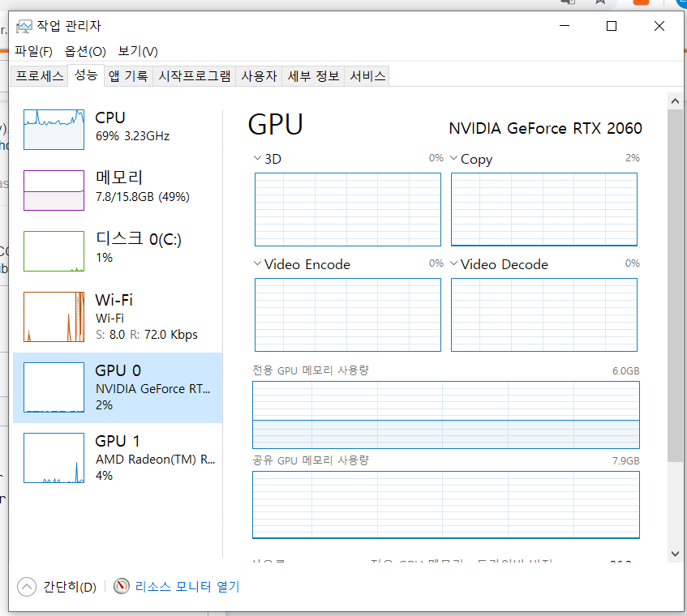Click the GPU 0 label in the sidebar
The image size is (687, 616).
pyautogui.click(x=118, y=371)
